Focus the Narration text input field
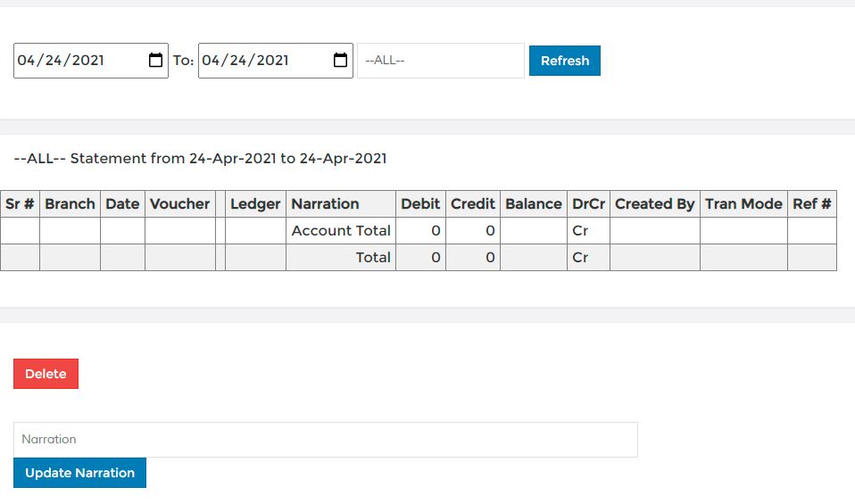Viewport: 855px width, 504px height. click(326, 440)
